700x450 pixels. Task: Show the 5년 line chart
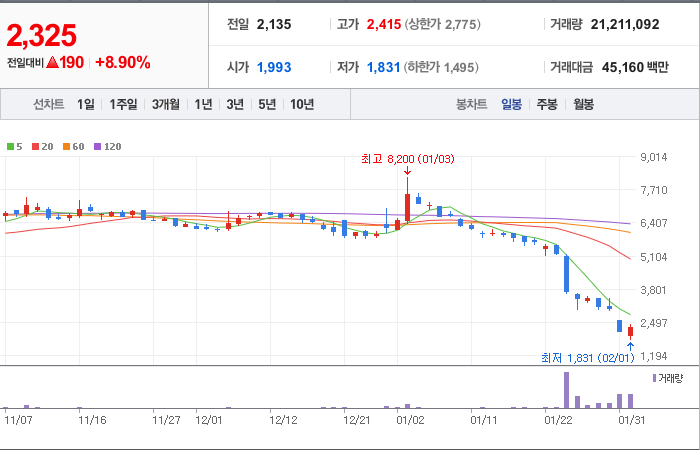(x=267, y=104)
